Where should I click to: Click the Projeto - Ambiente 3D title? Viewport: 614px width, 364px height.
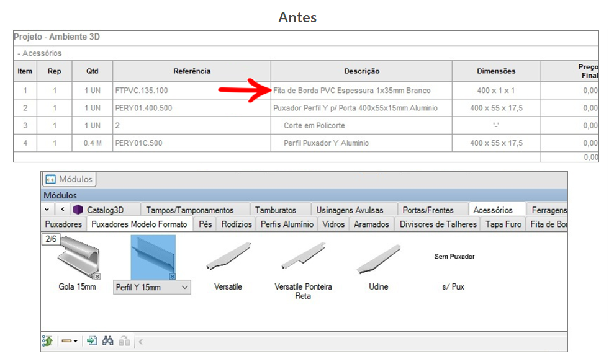(x=56, y=37)
